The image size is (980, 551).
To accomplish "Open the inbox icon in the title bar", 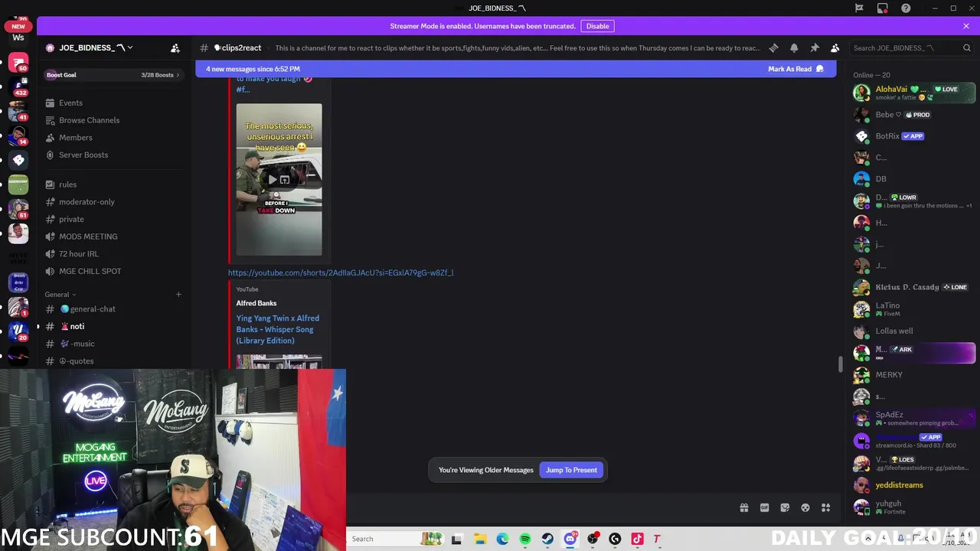I will pos(883,8).
